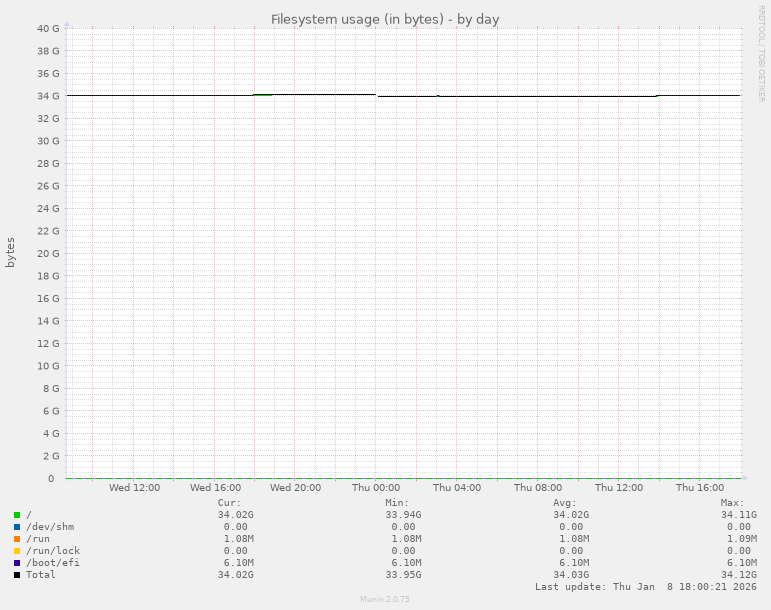Click the '/dev/shm' legend label

tap(50, 527)
